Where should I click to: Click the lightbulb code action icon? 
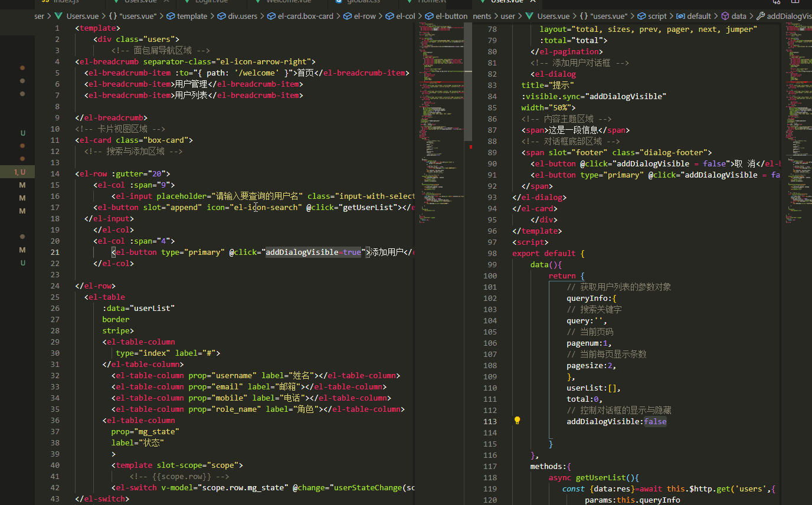point(518,421)
